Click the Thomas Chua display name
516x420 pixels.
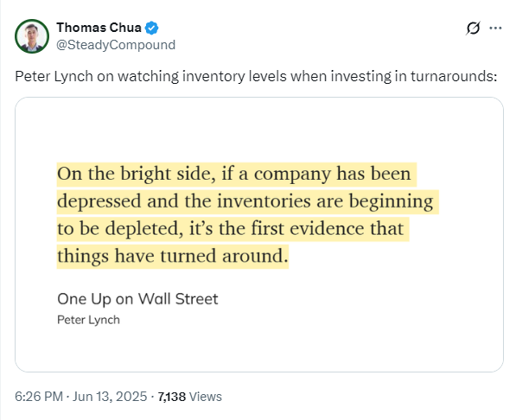tap(99, 28)
